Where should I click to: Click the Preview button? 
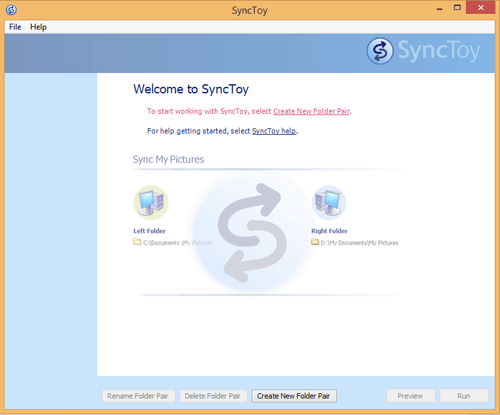[x=411, y=396]
